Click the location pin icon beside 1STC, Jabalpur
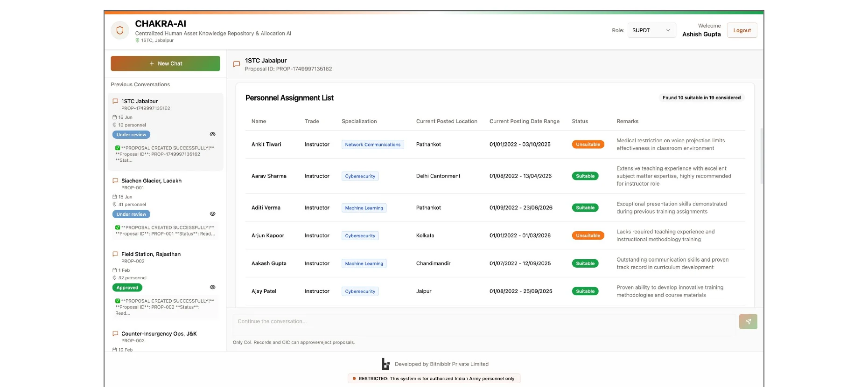 click(x=137, y=41)
